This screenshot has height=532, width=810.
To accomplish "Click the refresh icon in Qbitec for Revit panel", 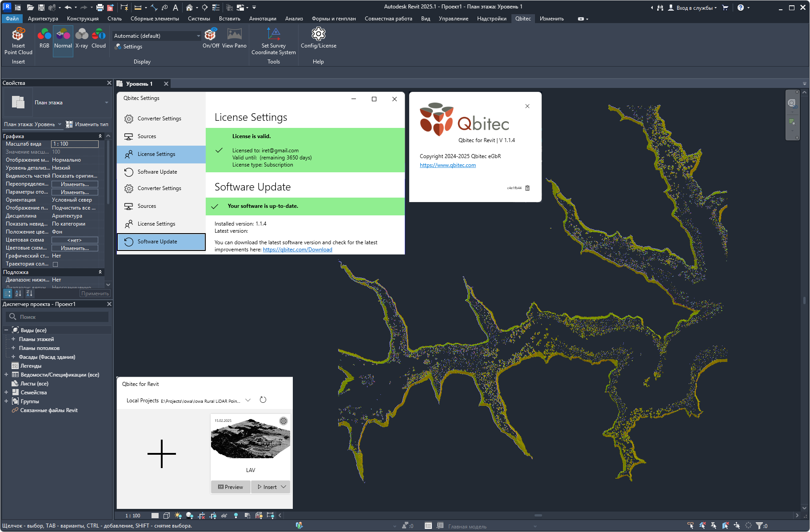I will [x=263, y=400].
